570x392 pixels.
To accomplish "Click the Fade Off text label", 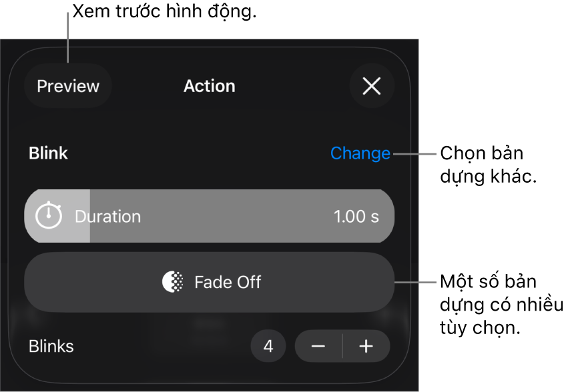I will (228, 282).
